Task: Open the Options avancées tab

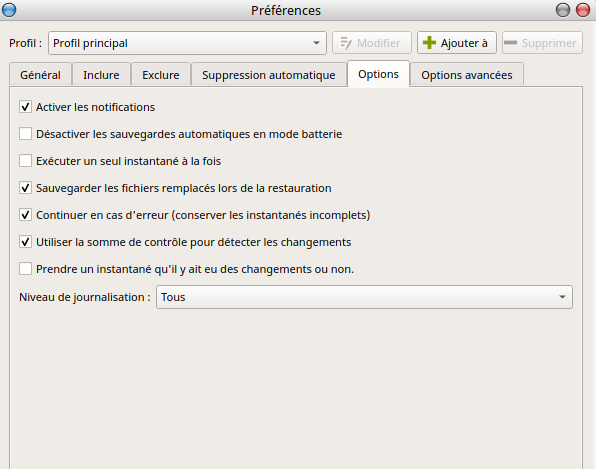Action: (467, 75)
